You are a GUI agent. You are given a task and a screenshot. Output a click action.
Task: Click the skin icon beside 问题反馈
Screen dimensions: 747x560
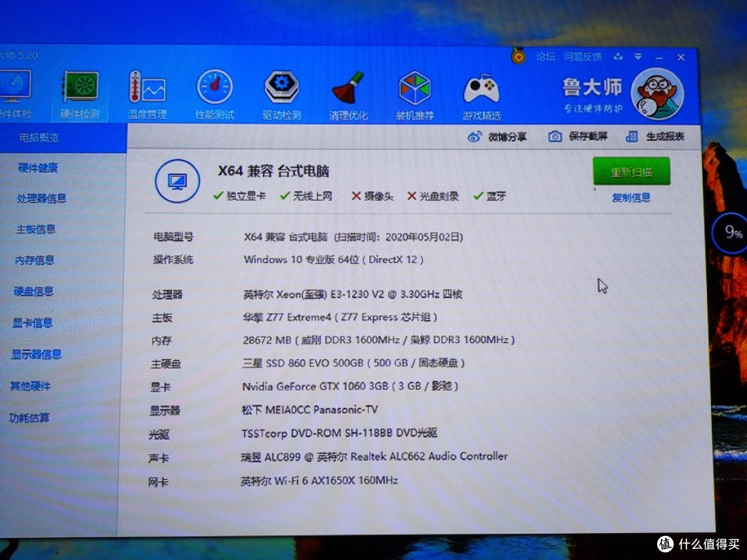(618, 57)
